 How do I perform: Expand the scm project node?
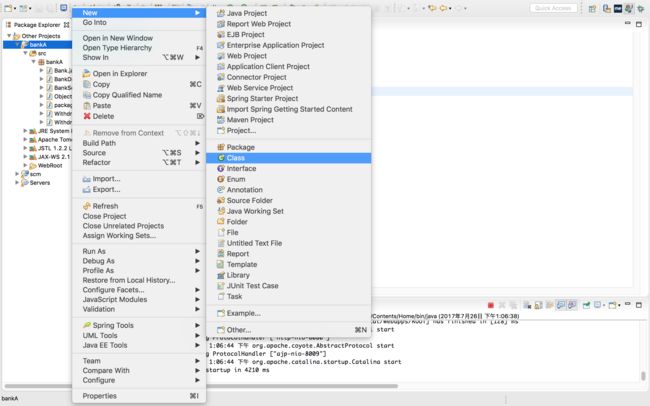pos(17,174)
